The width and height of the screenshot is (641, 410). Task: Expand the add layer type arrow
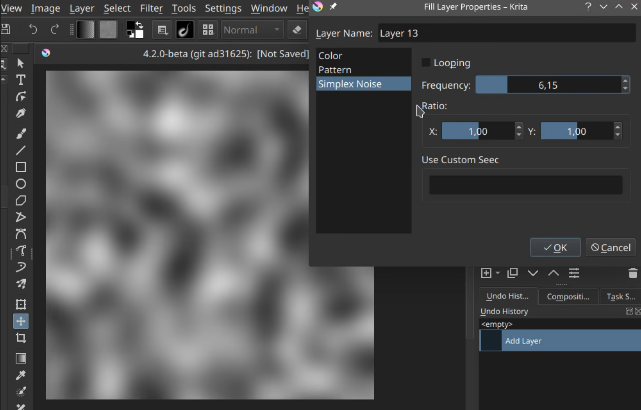(x=498, y=273)
